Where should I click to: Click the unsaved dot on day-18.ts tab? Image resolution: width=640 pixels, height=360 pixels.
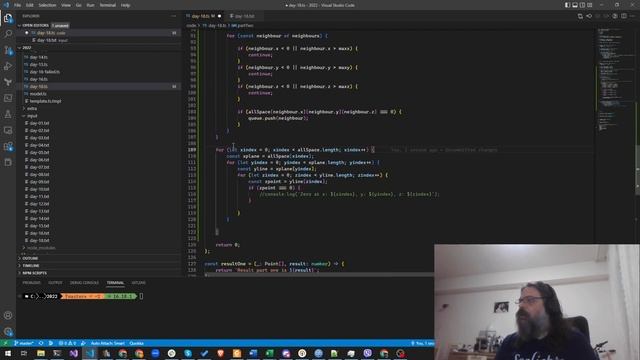tap(220, 16)
